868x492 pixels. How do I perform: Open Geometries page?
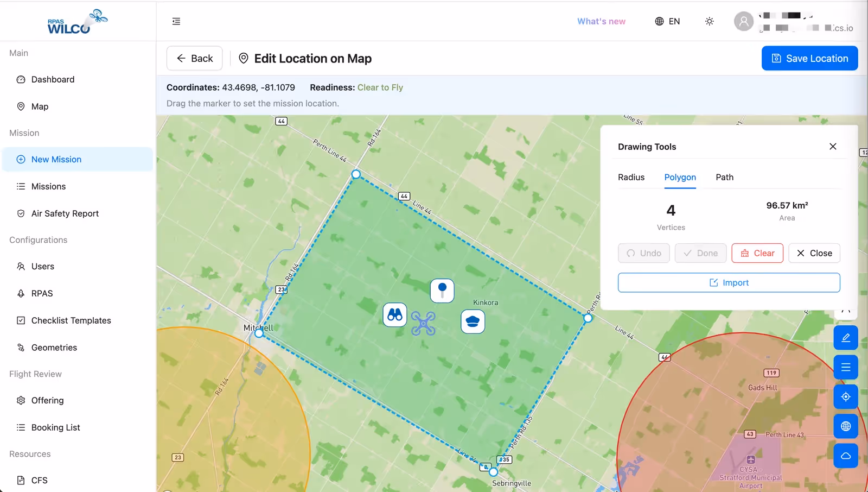(x=78, y=348)
